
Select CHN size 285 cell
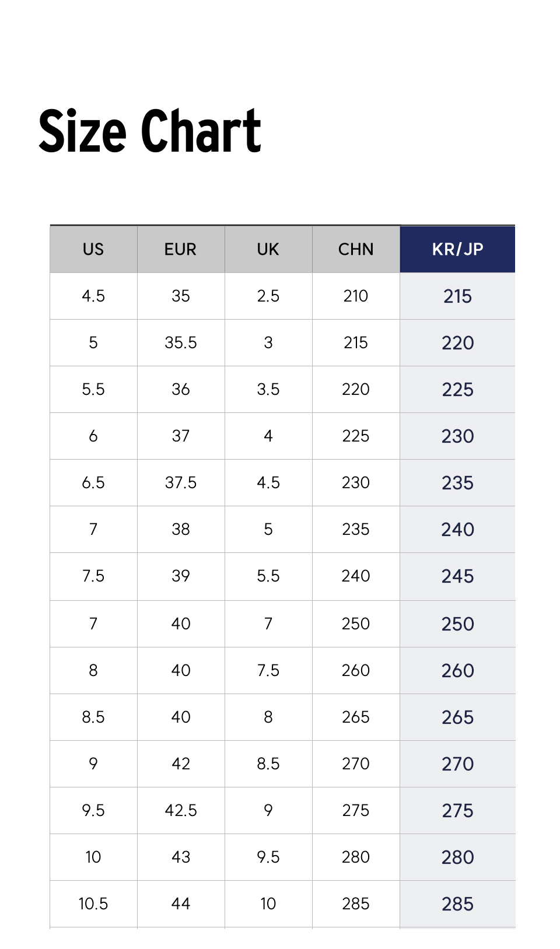coord(356,904)
